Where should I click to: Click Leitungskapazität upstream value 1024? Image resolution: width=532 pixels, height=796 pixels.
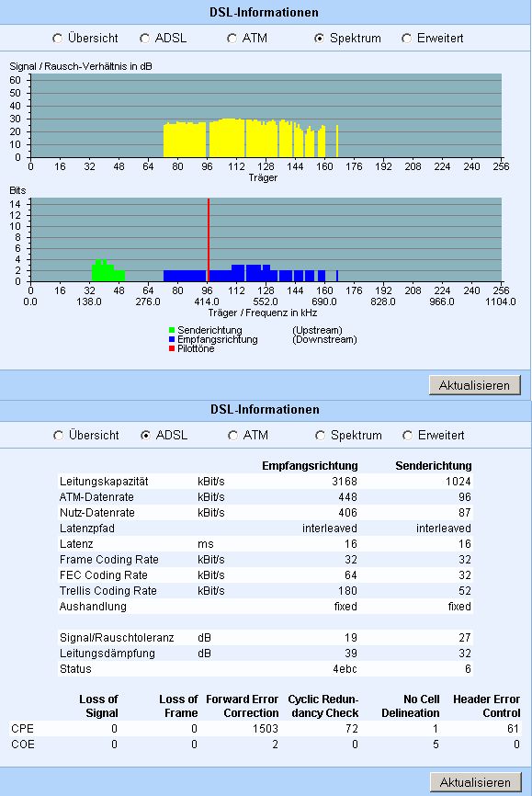458,482
